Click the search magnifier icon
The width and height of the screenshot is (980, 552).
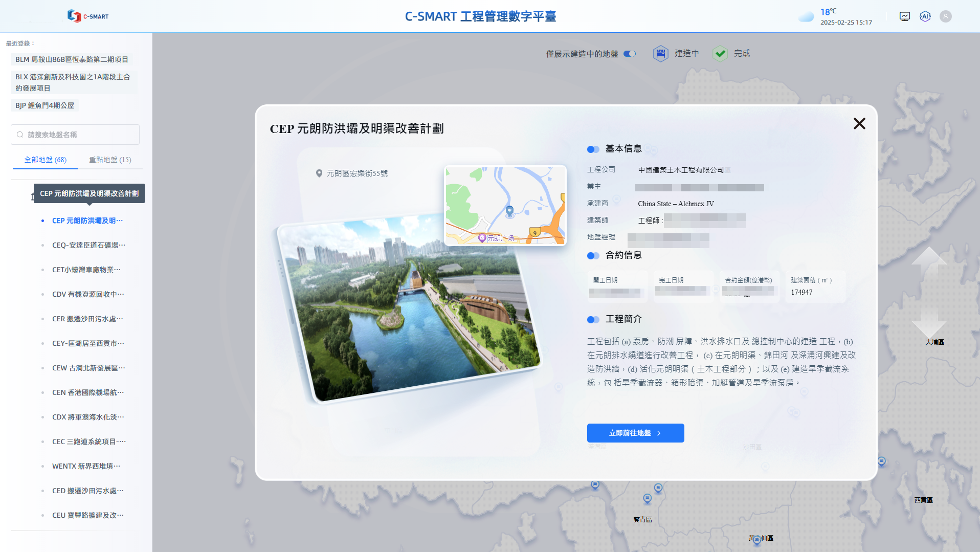tap(20, 135)
